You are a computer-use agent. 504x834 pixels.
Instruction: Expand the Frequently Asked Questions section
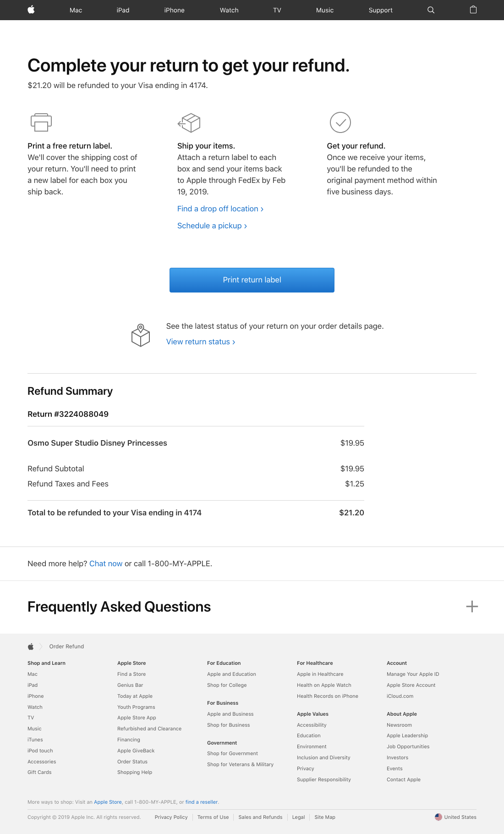(472, 607)
